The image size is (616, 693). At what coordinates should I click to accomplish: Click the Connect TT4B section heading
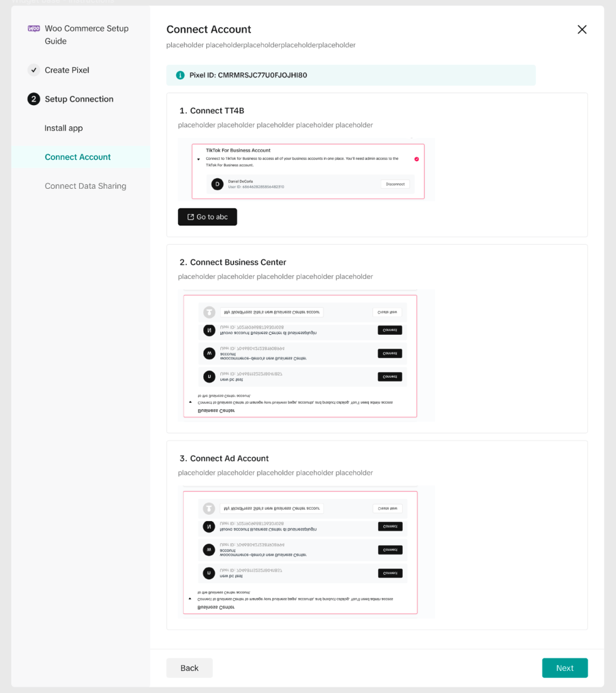tap(211, 111)
